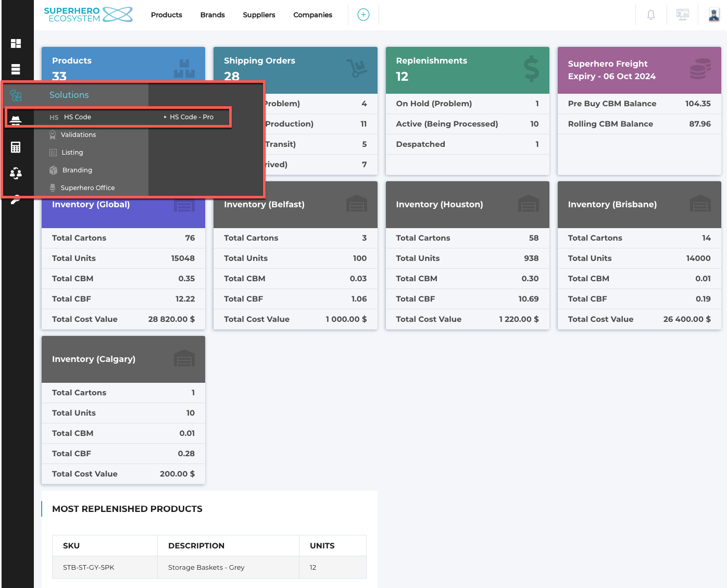This screenshot has width=727, height=588.
Task: Open the Companies menu in top navigation
Action: tap(312, 15)
